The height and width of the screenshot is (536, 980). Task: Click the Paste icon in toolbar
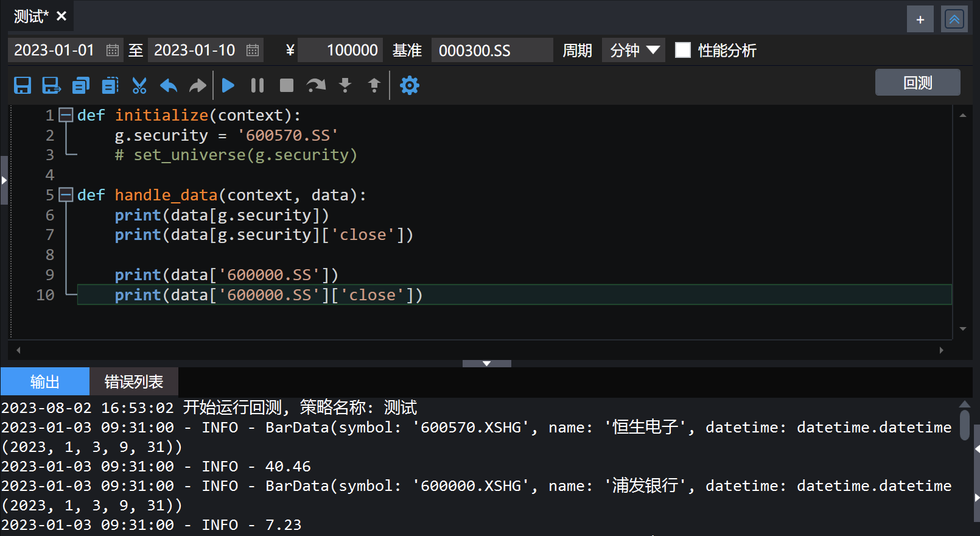[110, 85]
